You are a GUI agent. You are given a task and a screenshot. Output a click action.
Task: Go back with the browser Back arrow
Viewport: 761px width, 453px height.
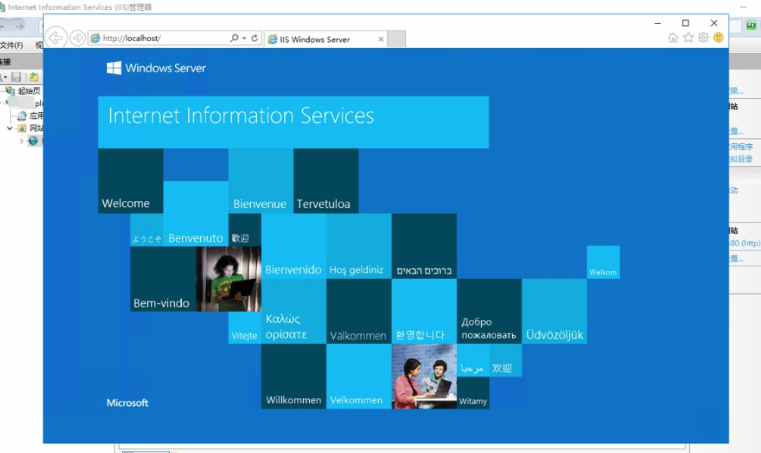(56, 38)
